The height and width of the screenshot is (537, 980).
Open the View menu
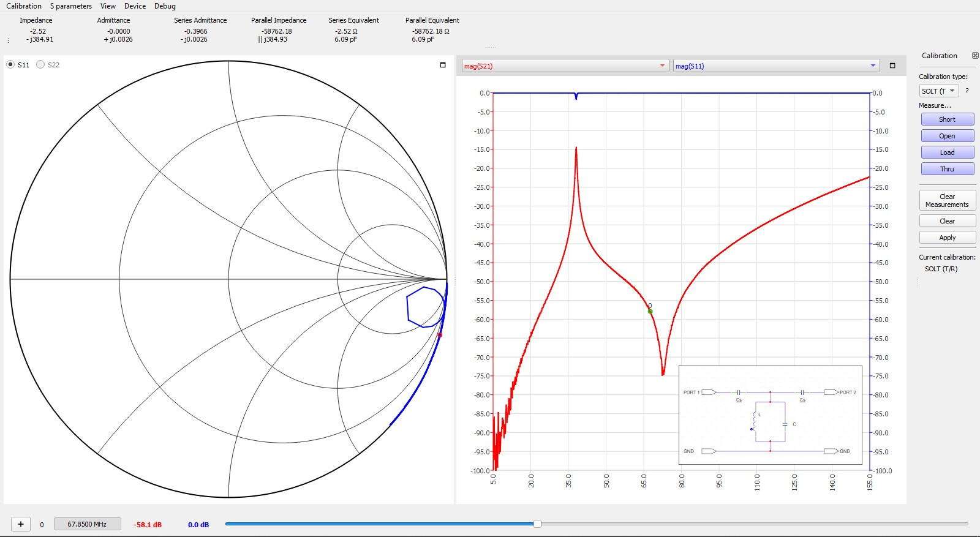coord(108,6)
